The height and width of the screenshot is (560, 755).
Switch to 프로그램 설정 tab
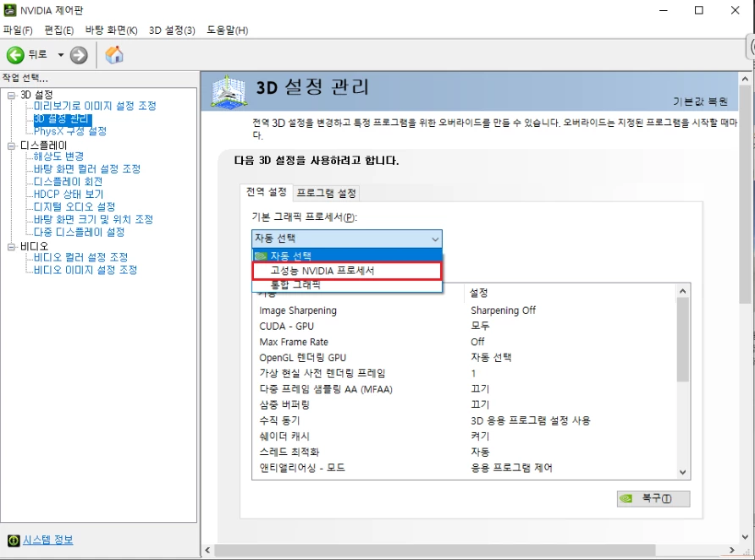coord(326,194)
